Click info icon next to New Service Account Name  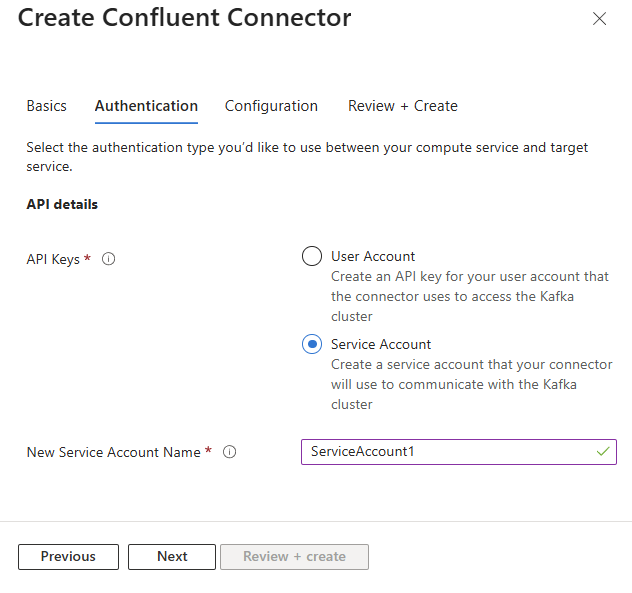coord(230,452)
